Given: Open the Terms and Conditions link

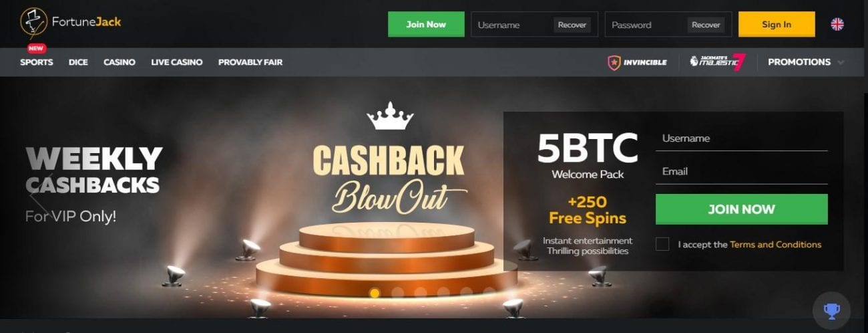Looking at the screenshot, I should [776, 245].
